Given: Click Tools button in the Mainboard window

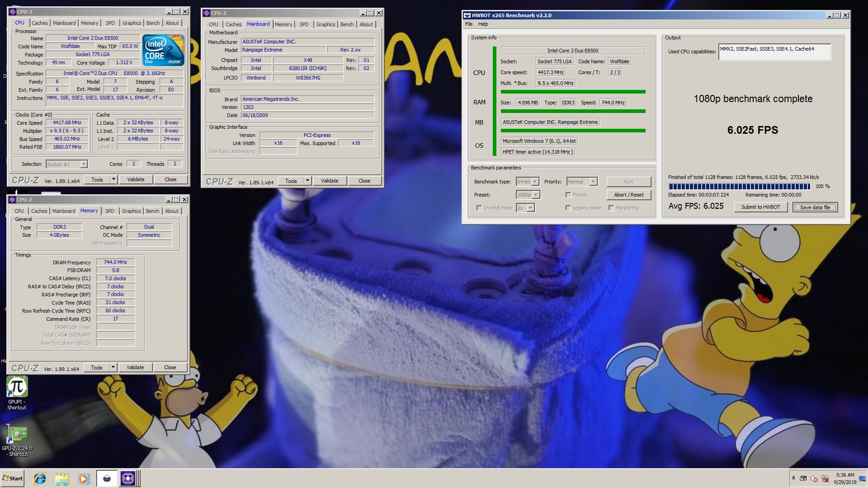Looking at the screenshot, I should tap(291, 181).
